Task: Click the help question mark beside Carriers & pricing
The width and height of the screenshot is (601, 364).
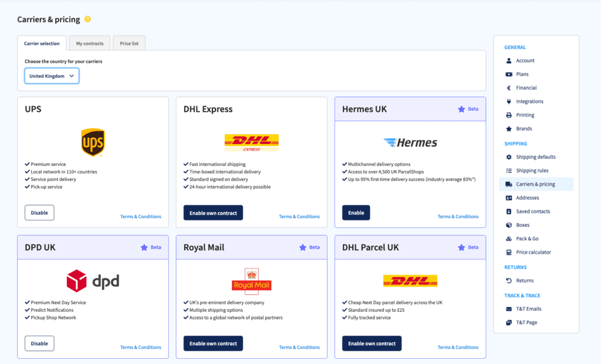Action: click(x=88, y=19)
